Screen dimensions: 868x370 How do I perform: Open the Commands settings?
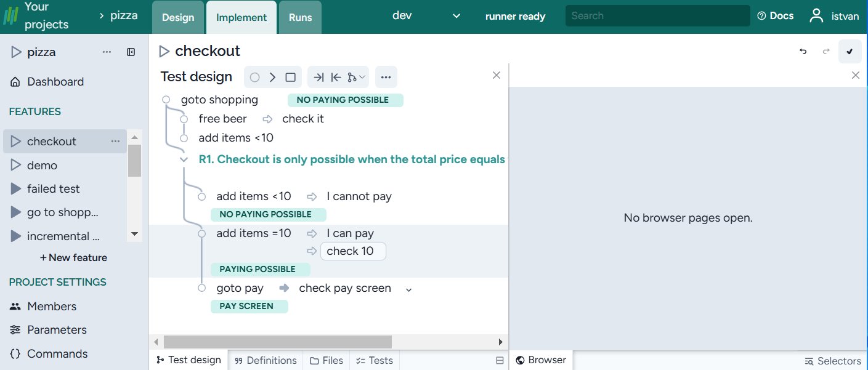click(49, 354)
